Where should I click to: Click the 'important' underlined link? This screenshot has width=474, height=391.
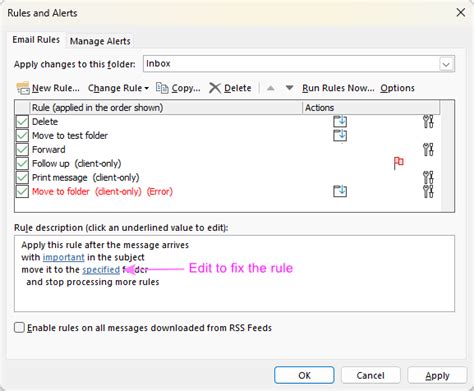click(63, 257)
